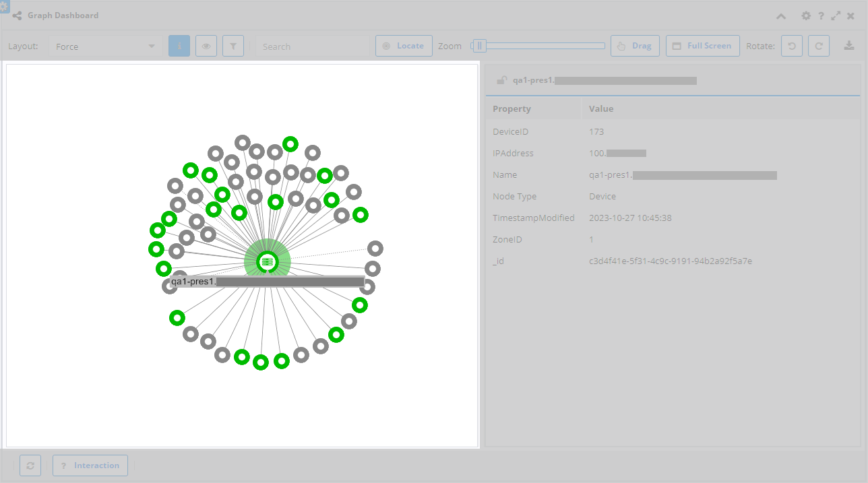Select the Graph Dashboard title
The height and width of the screenshot is (483, 868).
(63, 15)
